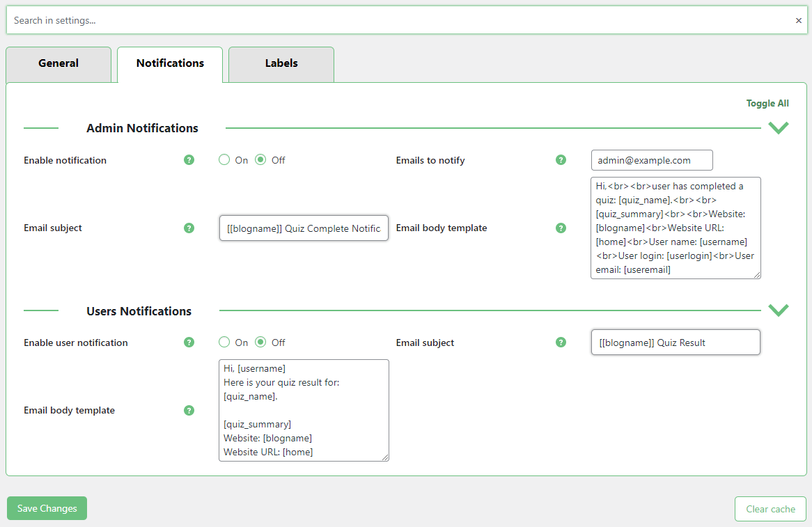Turn On Enable user notification radio

click(224, 343)
